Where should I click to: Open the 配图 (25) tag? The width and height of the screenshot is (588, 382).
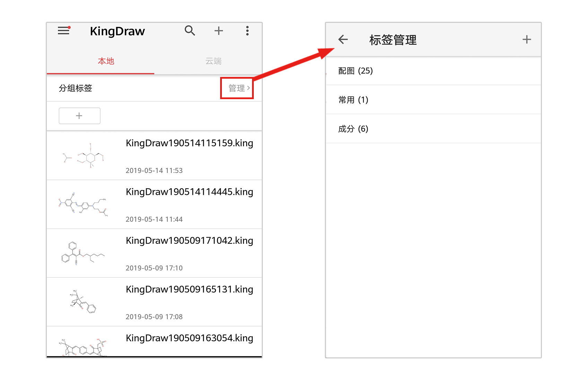pyautogui.click(x=433, y=71)
